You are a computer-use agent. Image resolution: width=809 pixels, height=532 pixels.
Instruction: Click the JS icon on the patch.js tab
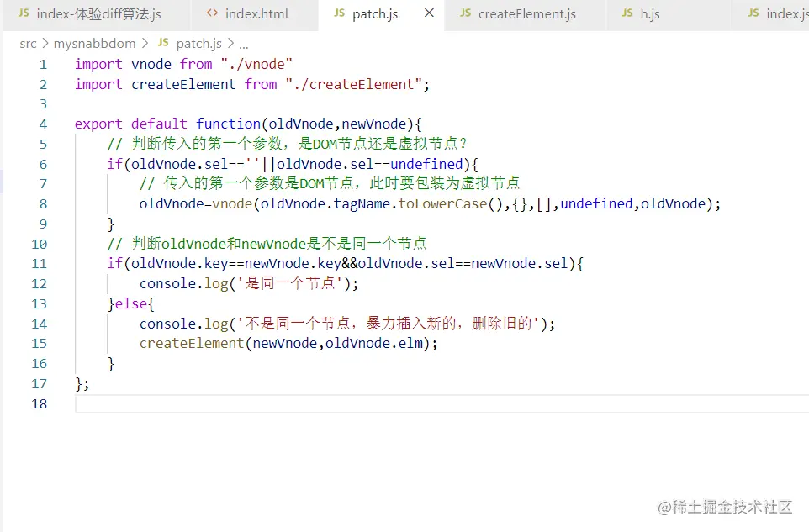click(x=340, y=13)
